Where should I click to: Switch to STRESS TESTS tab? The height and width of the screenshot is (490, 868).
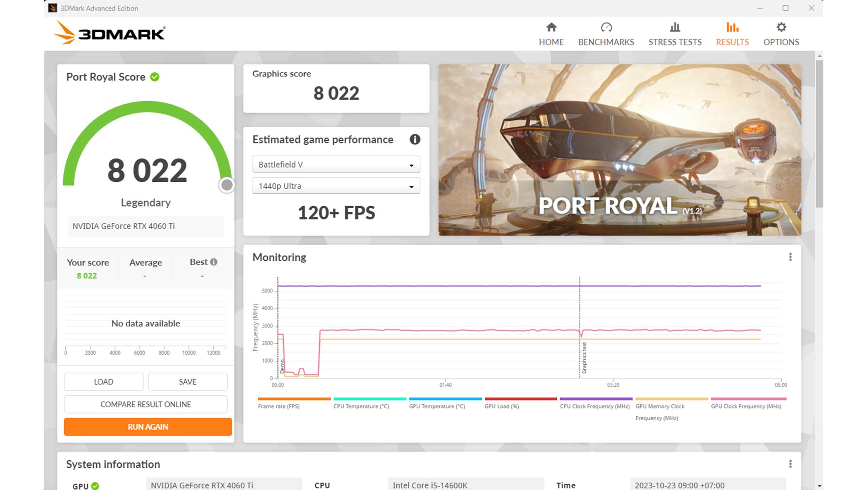tap(675, 34)
